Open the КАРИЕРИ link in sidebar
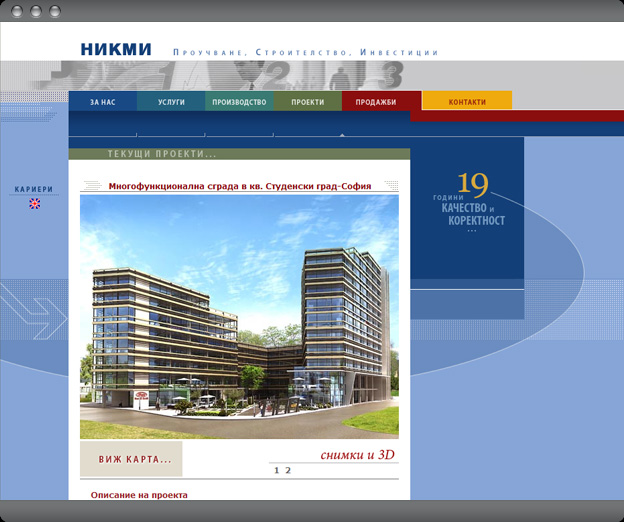 pyautogui.click(x=34, y=189)
